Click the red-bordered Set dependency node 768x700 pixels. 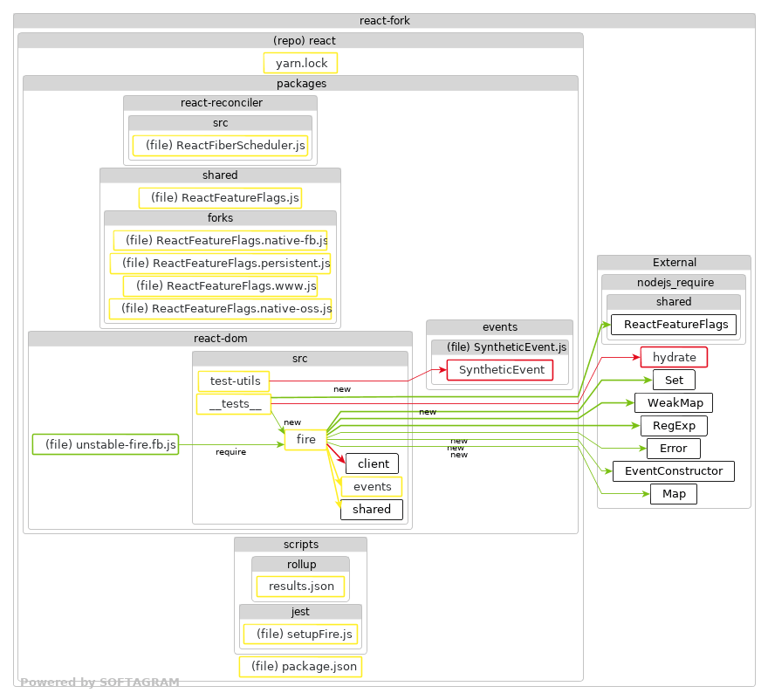[673, 380]
